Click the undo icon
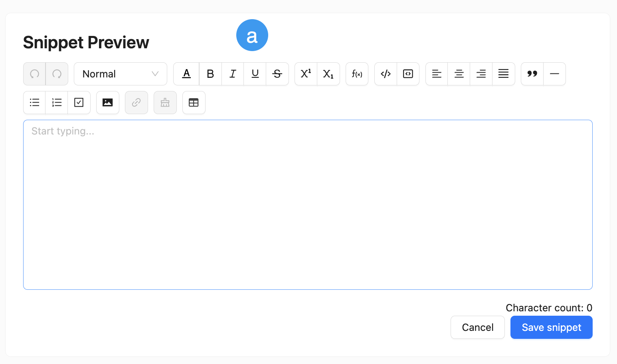This screenshot has width=617, height=364. [x=35, y=74]
